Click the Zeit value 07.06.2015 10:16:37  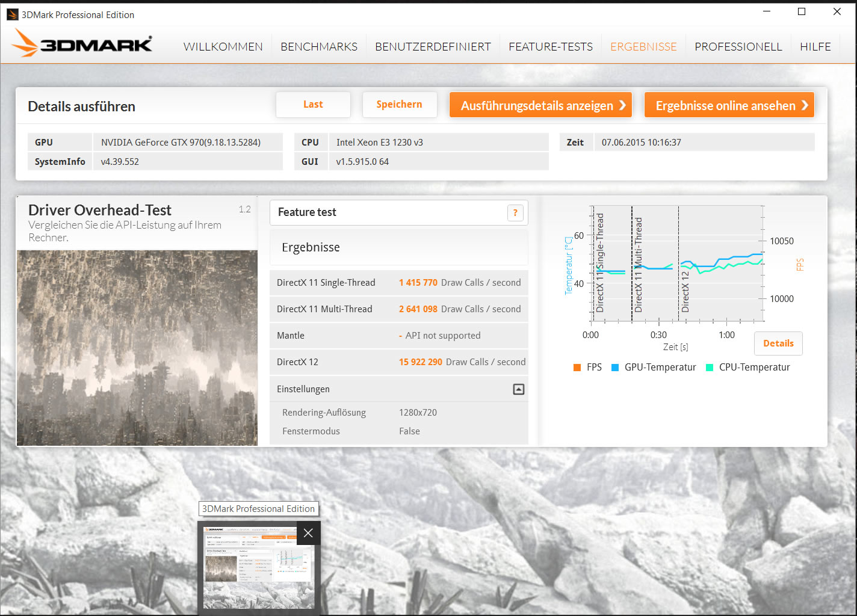pyautogui.click(x=642, y=143)
